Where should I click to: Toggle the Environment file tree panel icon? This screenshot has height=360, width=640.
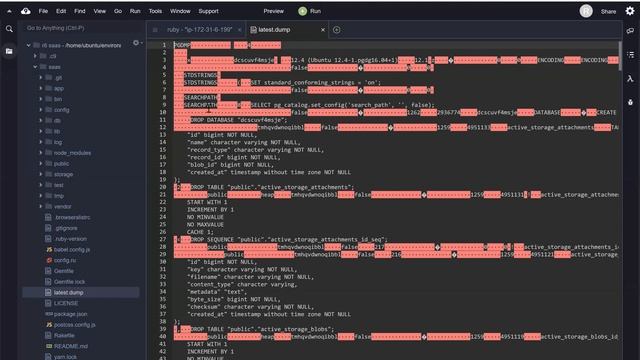pos(9,51)
